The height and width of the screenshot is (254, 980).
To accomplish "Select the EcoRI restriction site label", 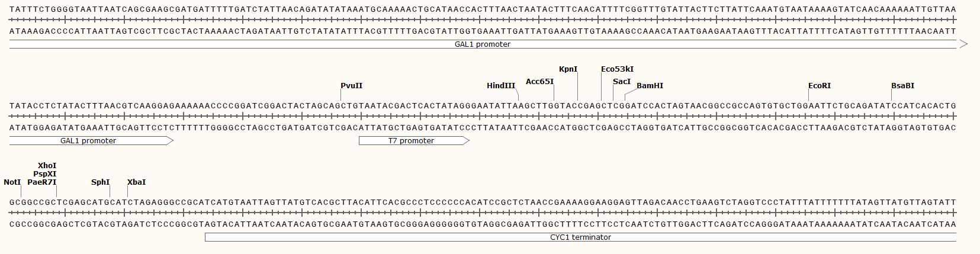I will click(x=820, y=86).
